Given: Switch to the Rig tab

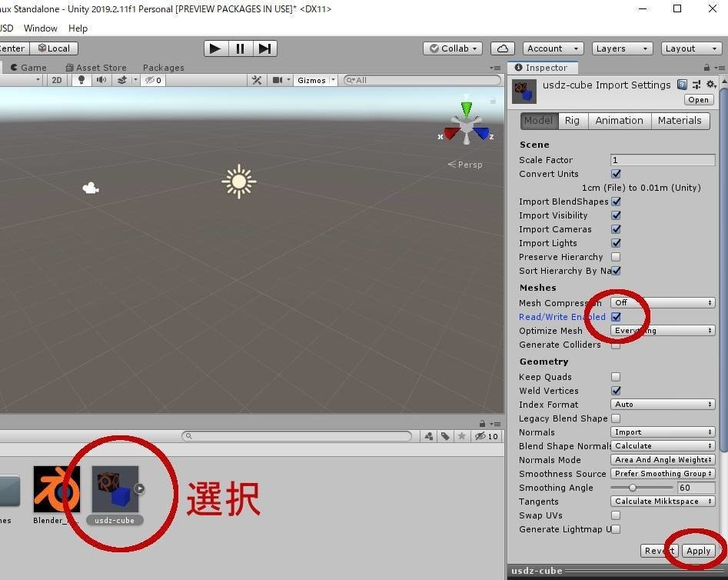Looking at the screenshot, I should [572, 120].
